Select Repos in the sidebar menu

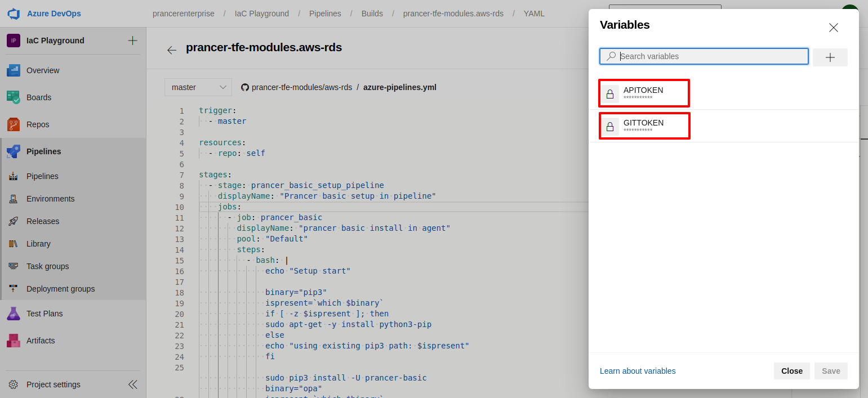[x=38, y=124]
